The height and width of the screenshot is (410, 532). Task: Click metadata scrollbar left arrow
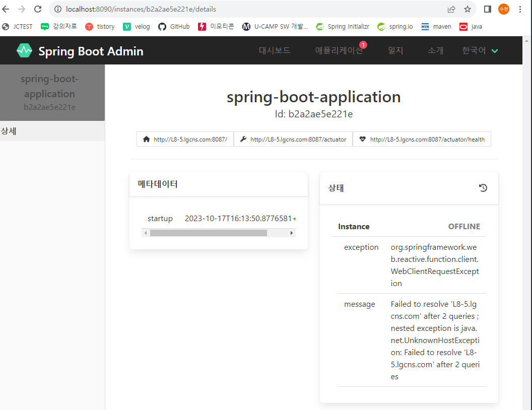[x=146, y=233]
